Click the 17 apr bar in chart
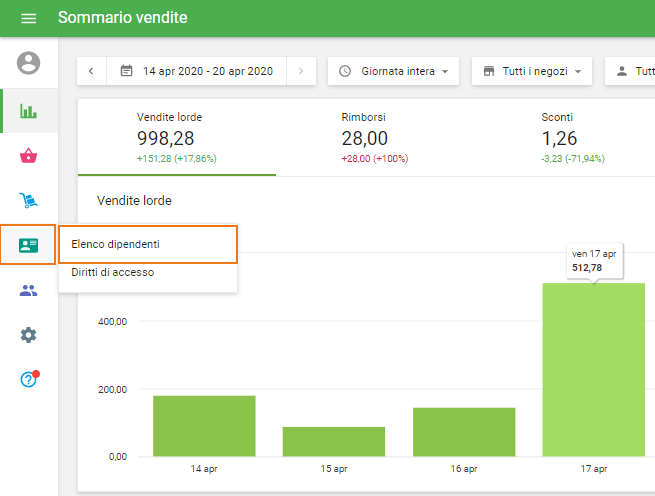Image resolution: width=655 pixels, height=496 pixels. 594,370
